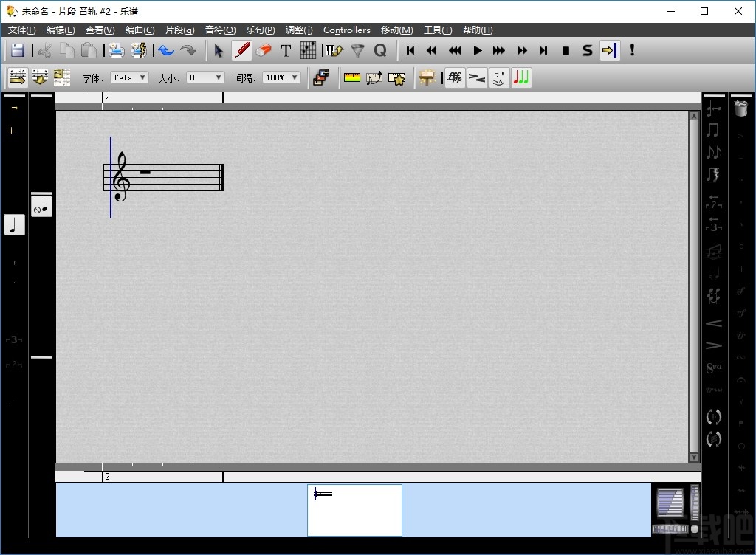756x555 pixels.
Task: Paste from clipboard with the paste icon
Action: tap(89, 50)
